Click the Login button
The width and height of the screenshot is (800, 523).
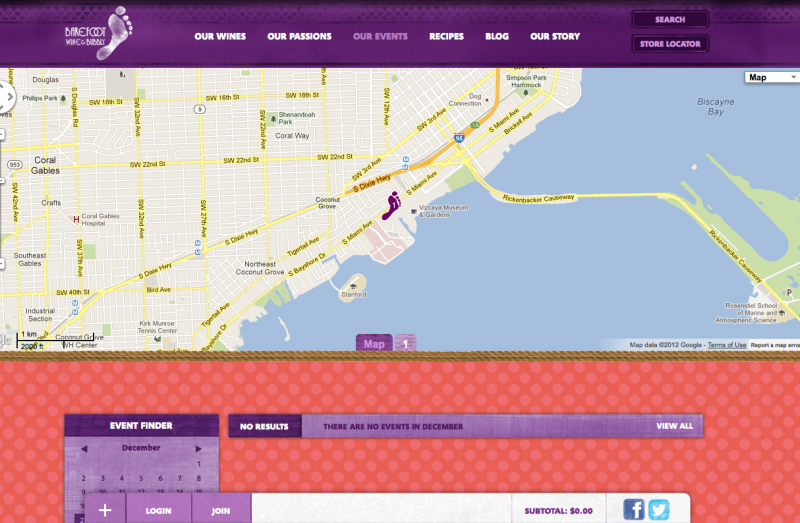coord(158,510)
